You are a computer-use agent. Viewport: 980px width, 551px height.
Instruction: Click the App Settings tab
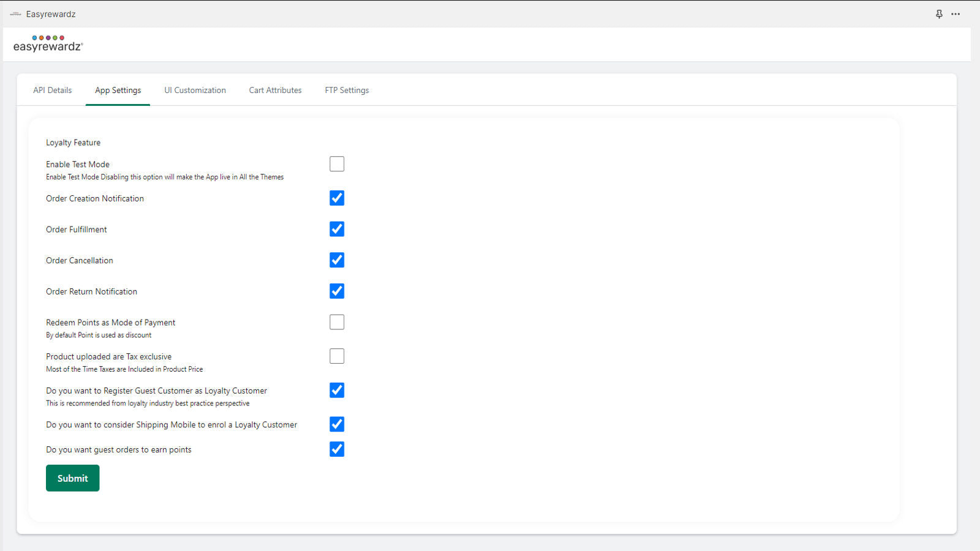(118, 90)
